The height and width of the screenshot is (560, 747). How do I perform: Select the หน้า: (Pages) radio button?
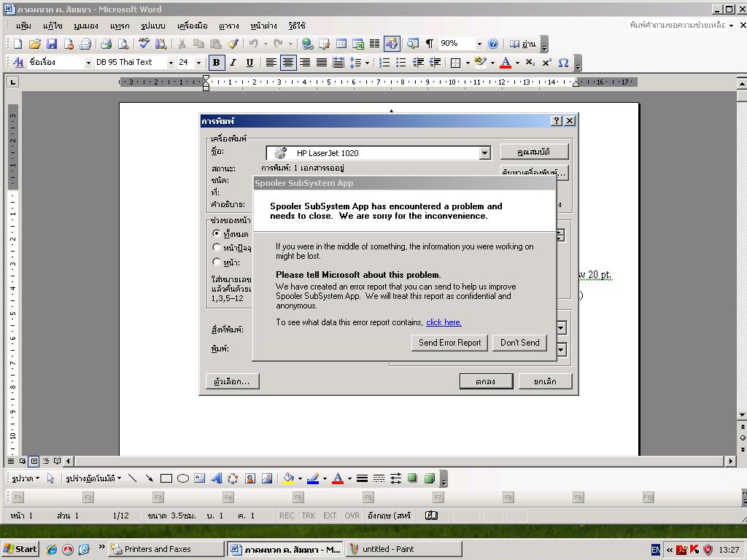click(217, 262)
